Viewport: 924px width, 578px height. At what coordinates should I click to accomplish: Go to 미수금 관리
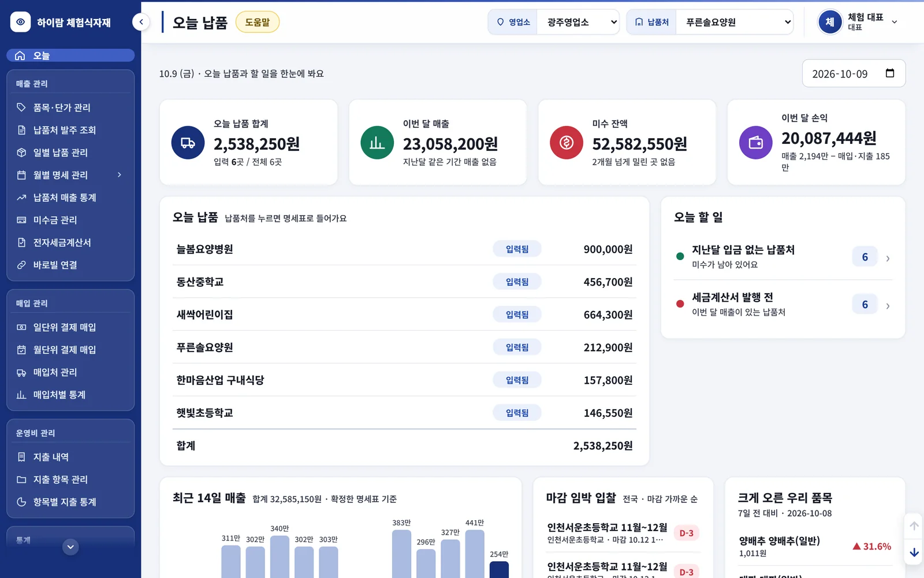pos(70,220)
